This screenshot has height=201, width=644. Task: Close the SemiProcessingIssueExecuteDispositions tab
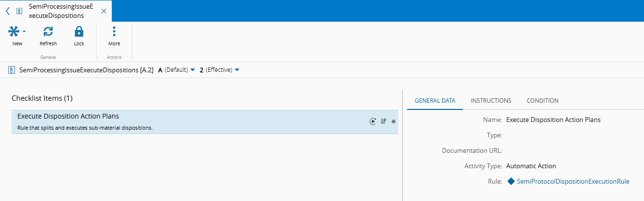point(104,11)
